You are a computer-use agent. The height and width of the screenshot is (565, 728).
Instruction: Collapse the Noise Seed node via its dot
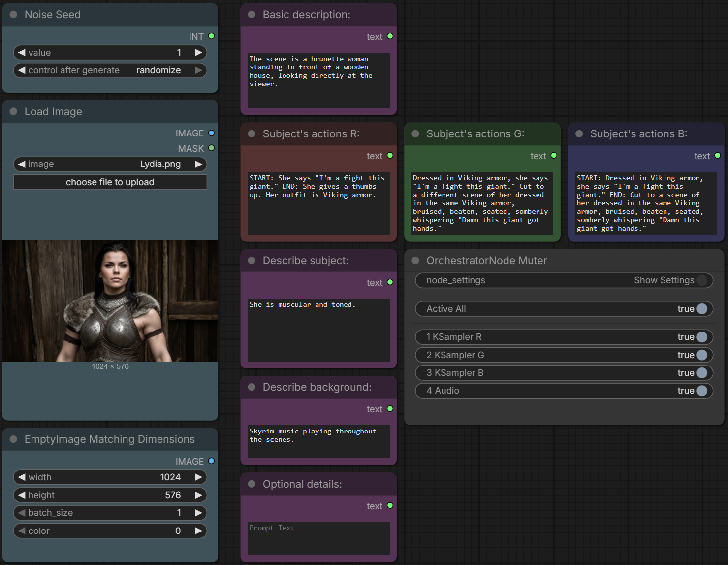(x=13, y=15)
